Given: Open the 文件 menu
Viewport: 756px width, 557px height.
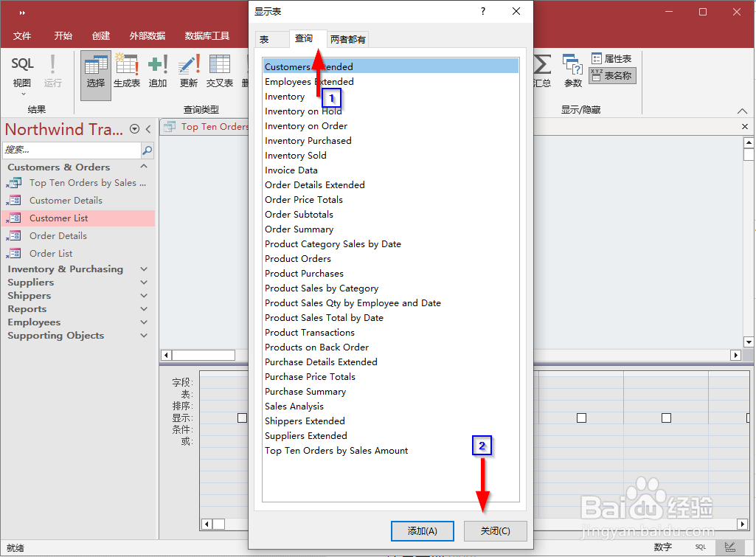Looking at the screenshot, I should [21, 36].
